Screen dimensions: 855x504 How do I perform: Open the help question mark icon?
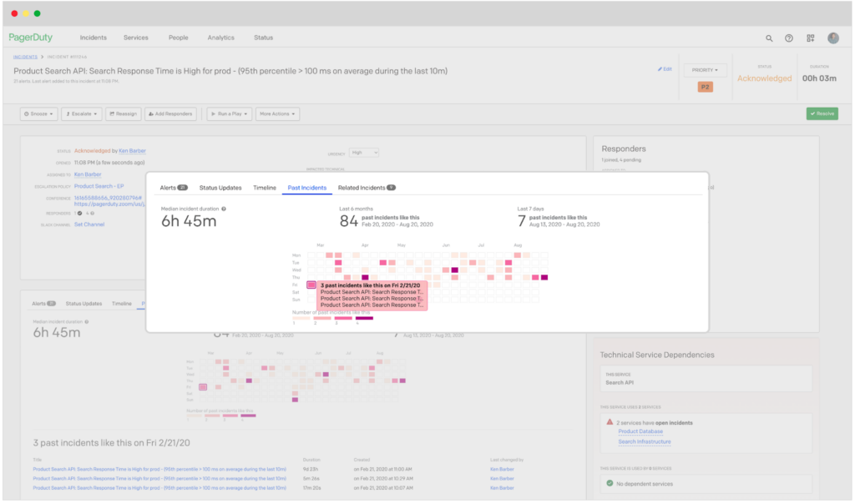point(789,38)
